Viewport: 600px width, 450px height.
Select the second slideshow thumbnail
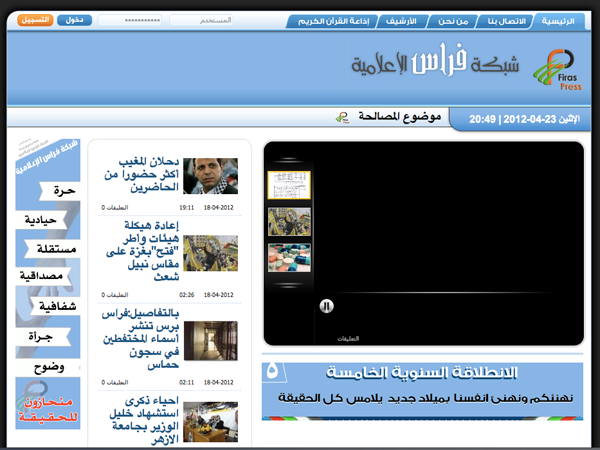pos(289,221)
